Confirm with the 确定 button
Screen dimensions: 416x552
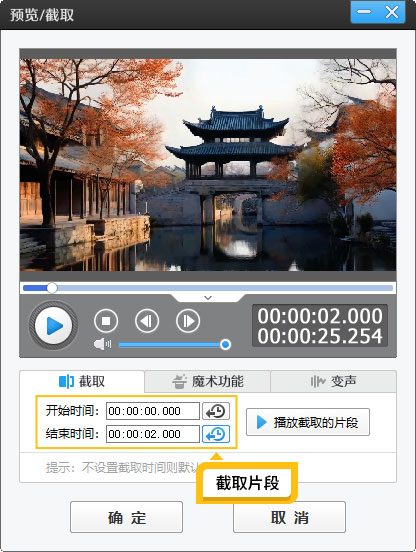point(126,517)
